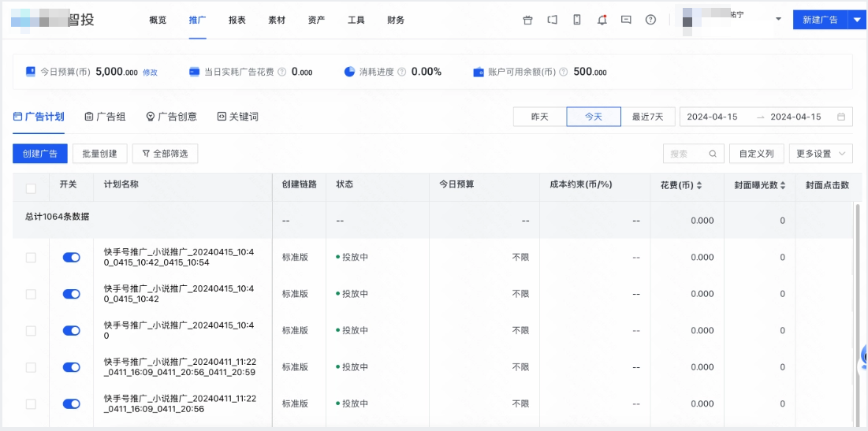This screenshot has width=868, height=431.
Task: Click the 今日预算 wallet icon
Action: 31,72
